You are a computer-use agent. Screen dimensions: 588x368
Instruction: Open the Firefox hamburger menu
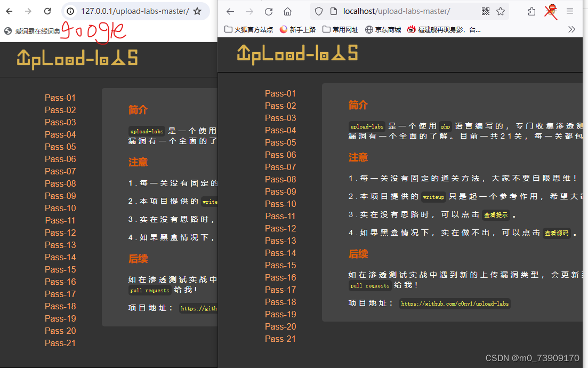[570, 11]
